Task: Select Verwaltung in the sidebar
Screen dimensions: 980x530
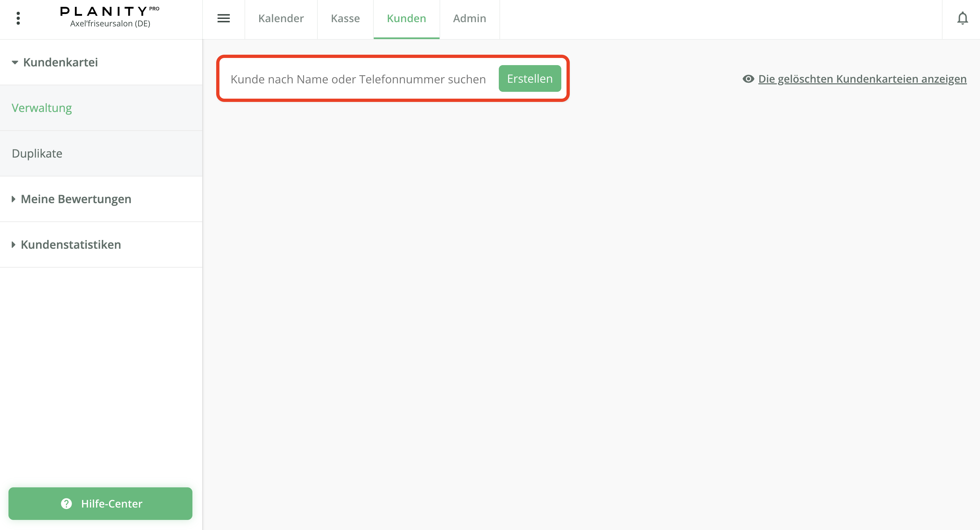Action: (x=42, y=108)
